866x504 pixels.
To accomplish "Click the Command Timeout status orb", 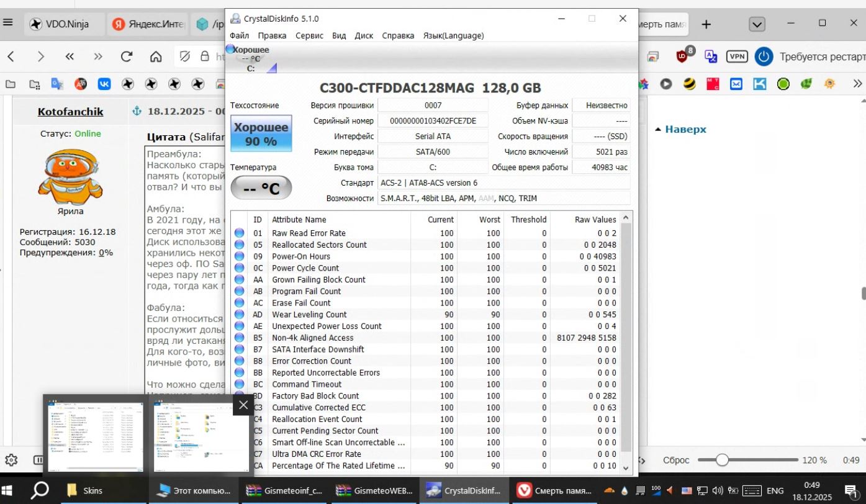I will 239,384.
